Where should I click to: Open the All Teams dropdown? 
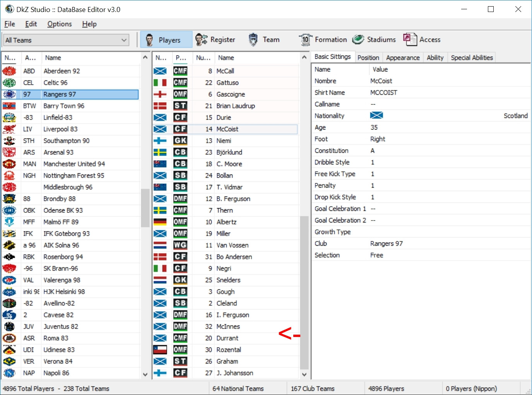point(66,40)
